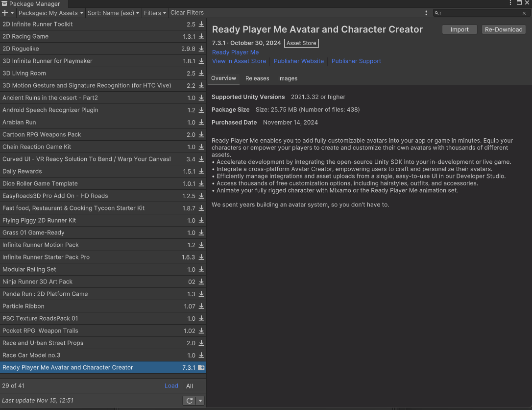532x410 pixels.
Task: Click Load to fetch more packages
Action: point(171,386)
